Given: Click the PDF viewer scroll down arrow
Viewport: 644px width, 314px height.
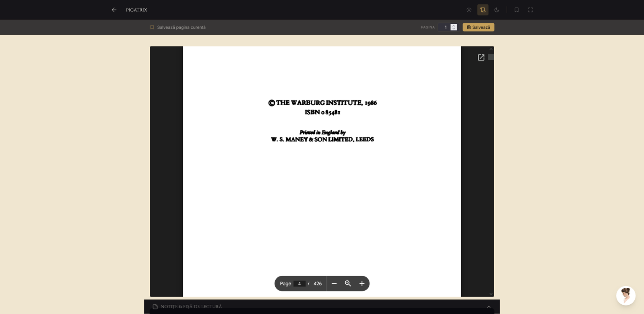Looking at the screenshot, I should (x=491, y=294).
